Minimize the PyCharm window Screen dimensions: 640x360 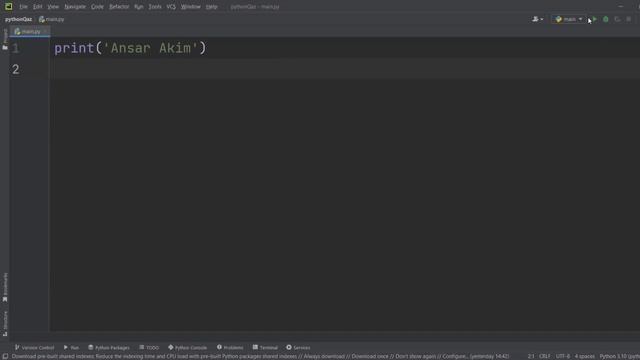tap(621, 7)
